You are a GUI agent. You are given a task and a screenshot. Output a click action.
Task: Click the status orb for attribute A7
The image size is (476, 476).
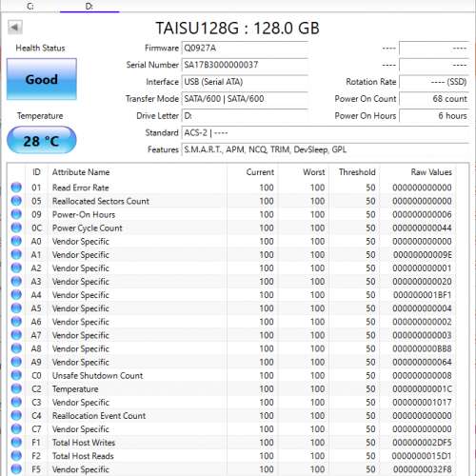[16, 335]
